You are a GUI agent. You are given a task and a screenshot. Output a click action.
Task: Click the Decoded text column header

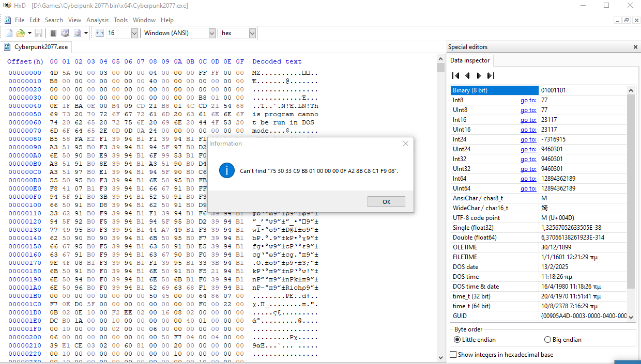[277, 61]
